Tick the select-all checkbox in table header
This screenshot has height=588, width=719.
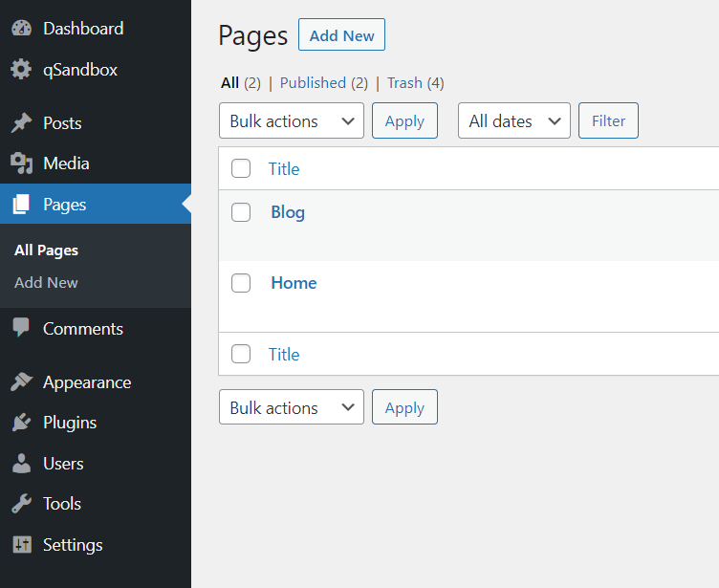point(241,168)
